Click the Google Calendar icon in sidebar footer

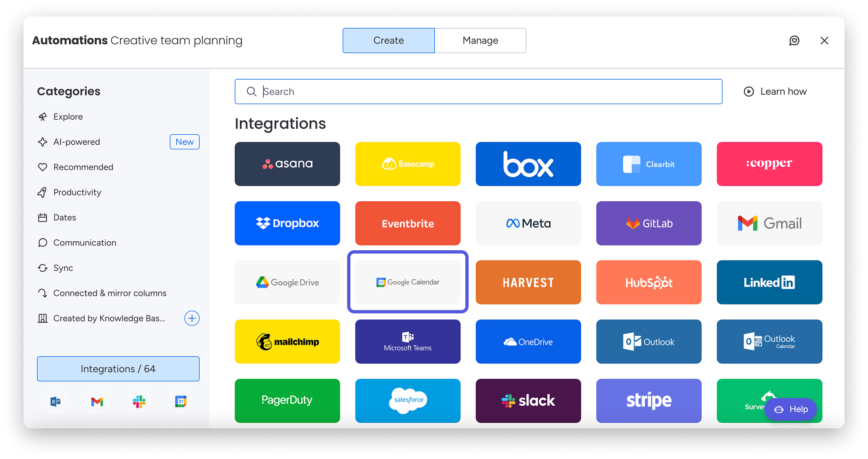click(x=181, y=402)
